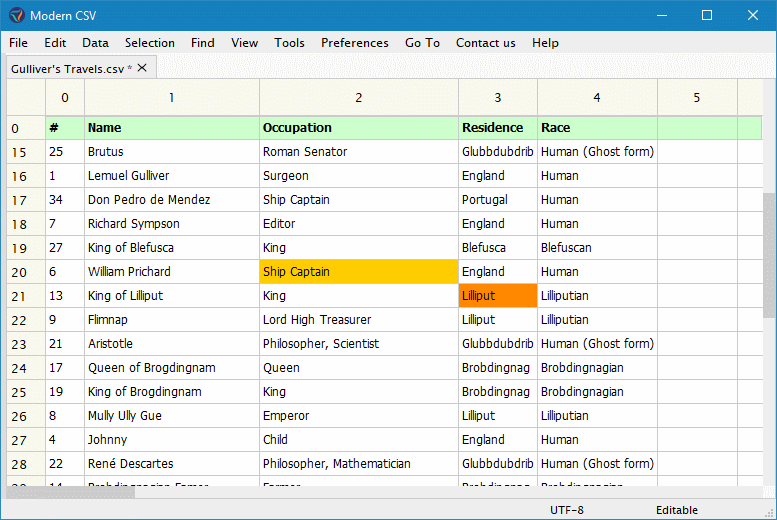Select the Brutus cell
The width and height of the screenshot is (777, 520).
(171, 152)
